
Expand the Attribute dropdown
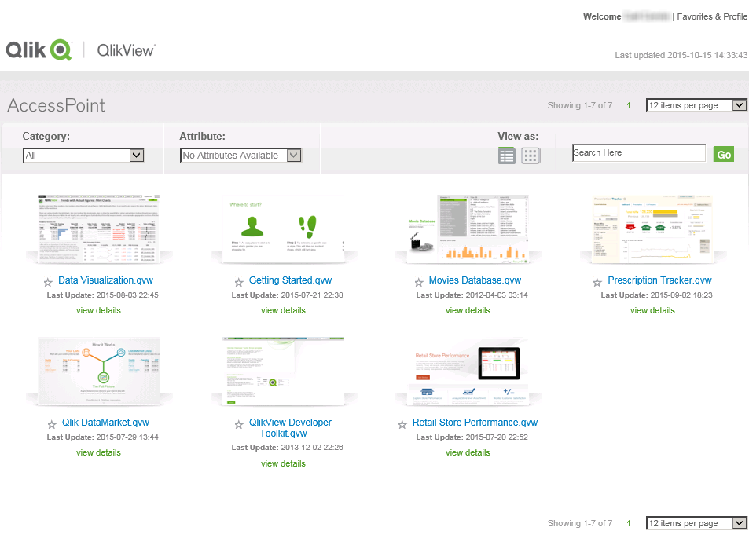coord(240,156)
